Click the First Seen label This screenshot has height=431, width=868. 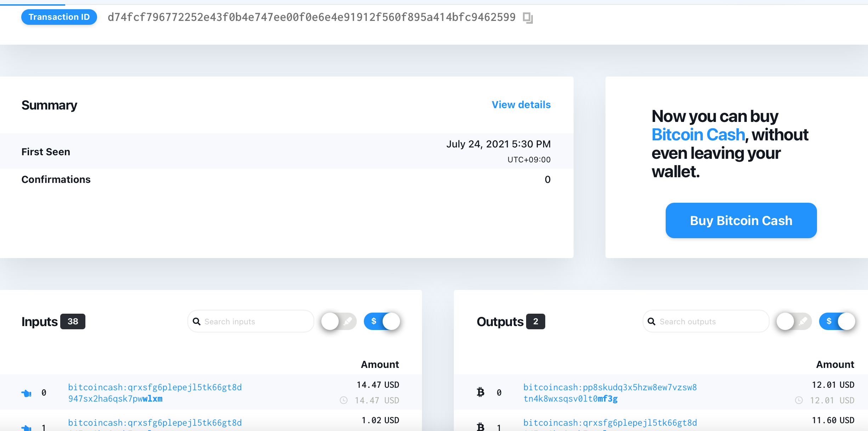click(x=46, y=152)
